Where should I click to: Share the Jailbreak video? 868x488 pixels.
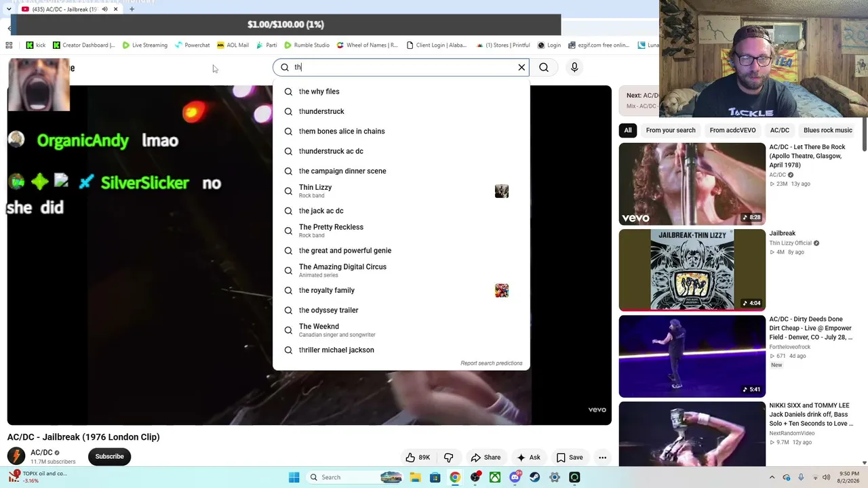[x=486, y=457]
